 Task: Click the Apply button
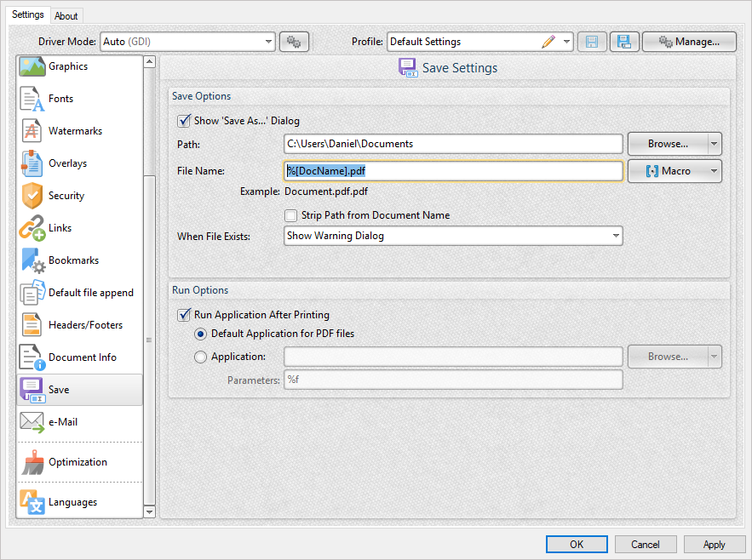[x=715, y=544]
